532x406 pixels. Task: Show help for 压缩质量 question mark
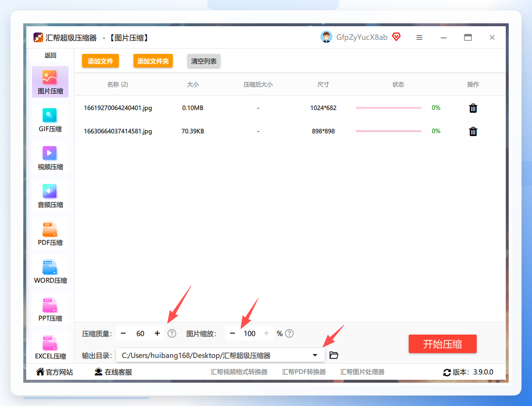(172, 333)
